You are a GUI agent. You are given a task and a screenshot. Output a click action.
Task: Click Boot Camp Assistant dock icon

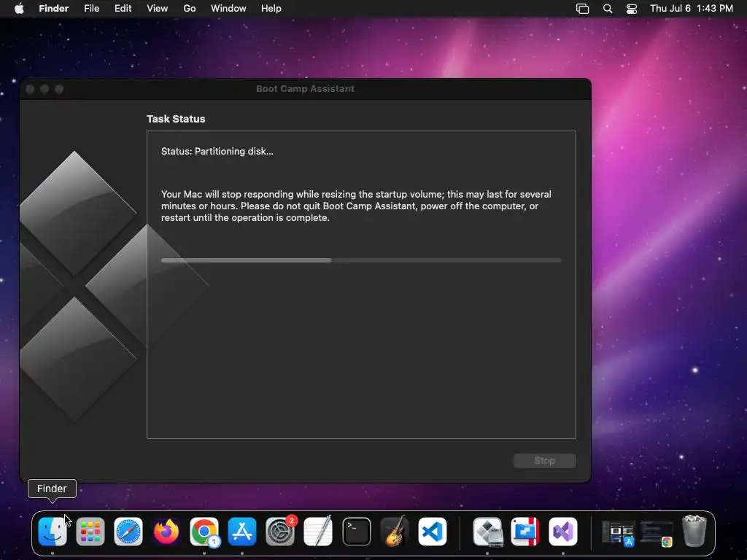tap(487, 532)
